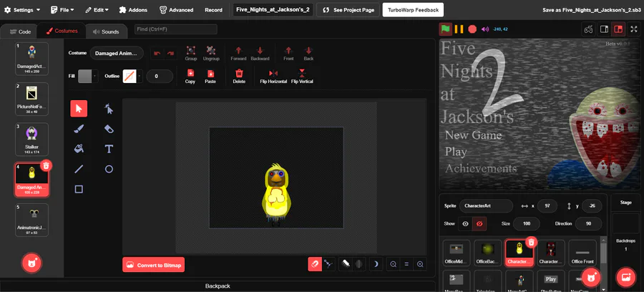Select the Eraser tool
The width and height of the screenshot is (644, 292).
pyautogui.click(x=109, y=129)
